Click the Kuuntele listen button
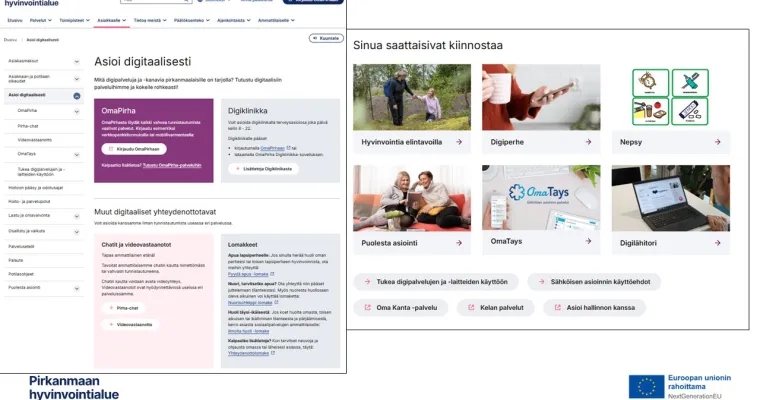760x400 pixels. tap(326, 38)
